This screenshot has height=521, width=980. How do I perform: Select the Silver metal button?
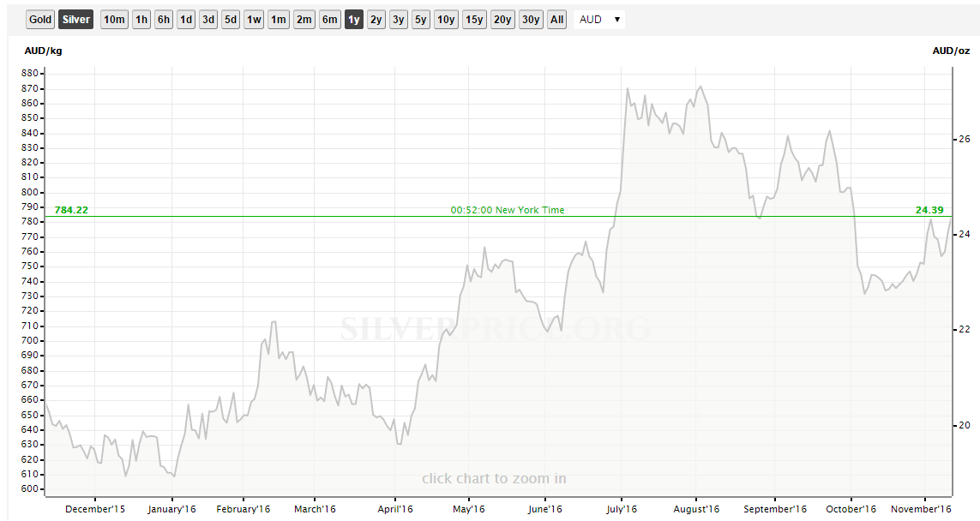[76, 20]
